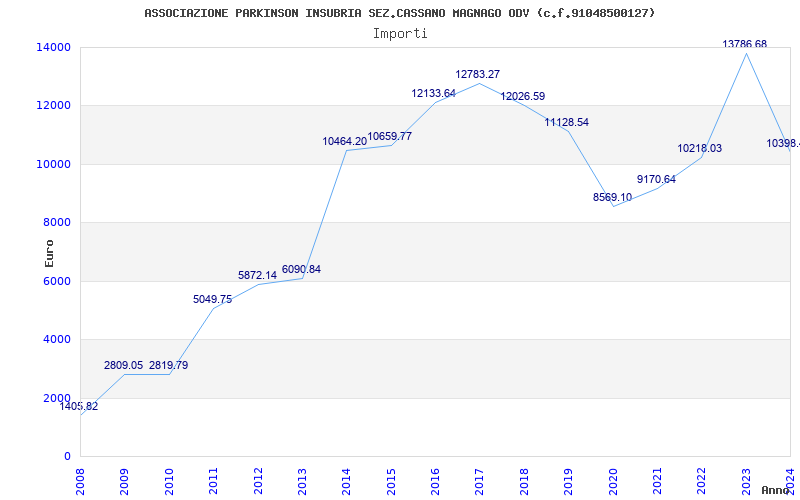Click the data label 10659.77

pyautogui.click(x=389, y=136)
